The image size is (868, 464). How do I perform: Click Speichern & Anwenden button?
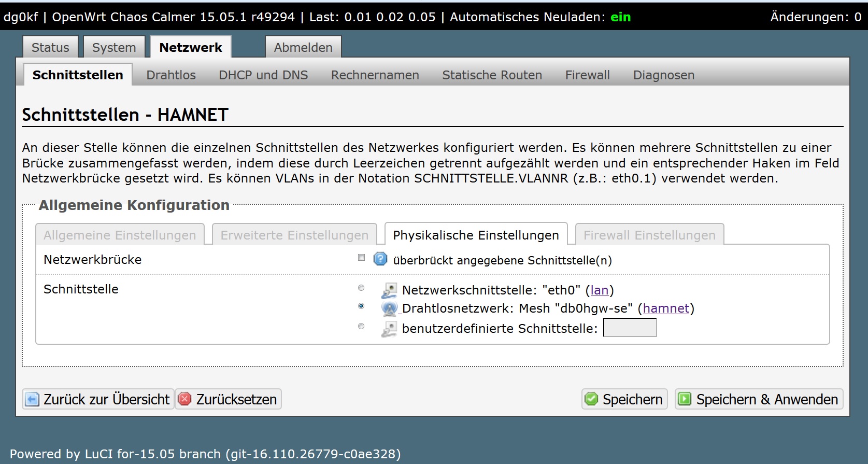click(759, 399)
